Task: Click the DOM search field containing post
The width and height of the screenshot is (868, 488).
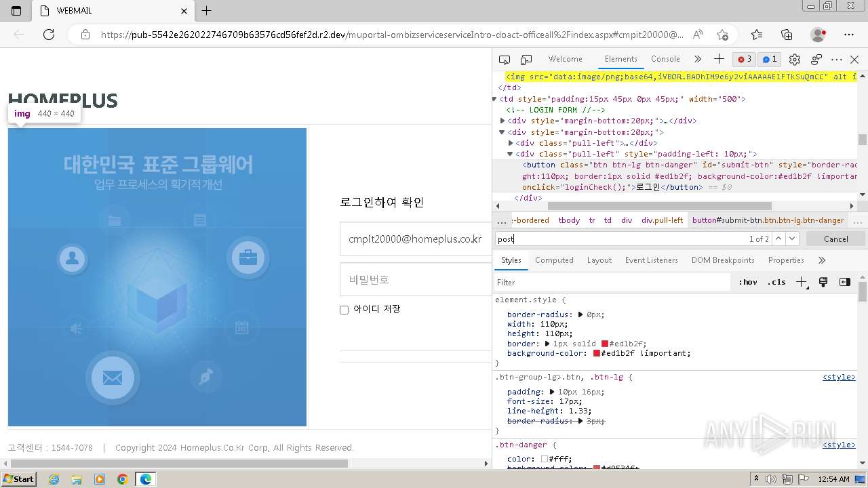Action: [x=620, y=239]
